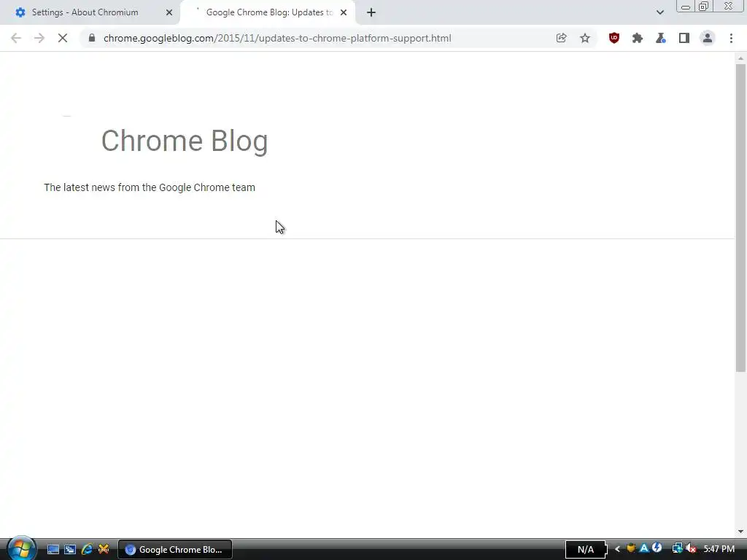The image size is (747, 560).
Task: Open the Chromium three-dot menu
Action: click(x=731, y=38)
